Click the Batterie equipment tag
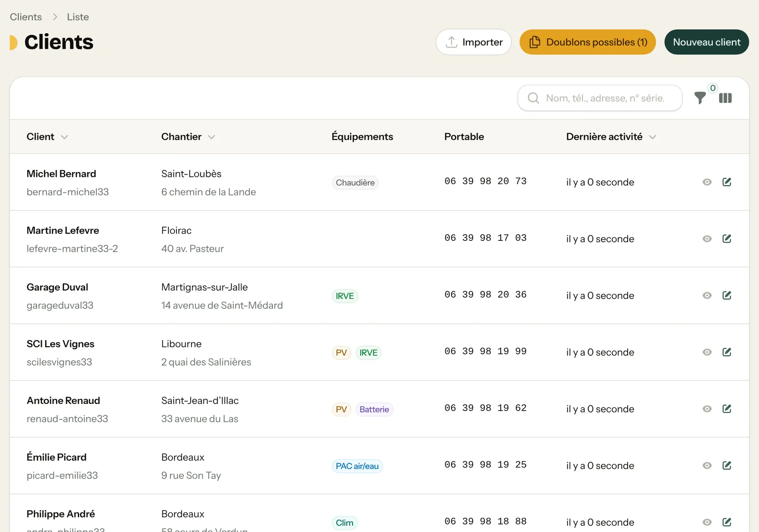Screen dimensions: 759x532 [374, 410]
